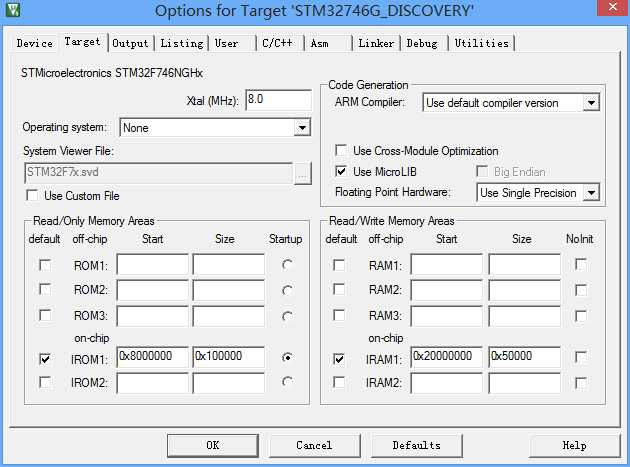Check the ROM1 default checkbox
This screenshot has height=467, width=630.
pos(45,265)
